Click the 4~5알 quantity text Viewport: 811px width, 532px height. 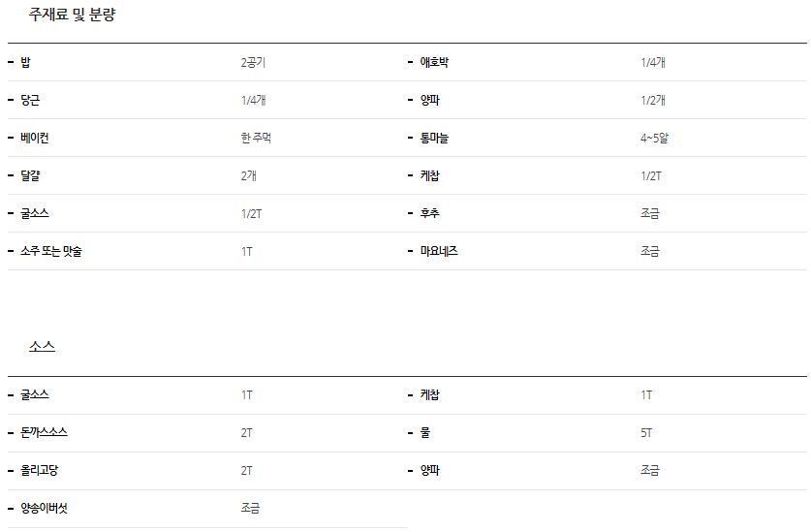click(x=654, y=138)
